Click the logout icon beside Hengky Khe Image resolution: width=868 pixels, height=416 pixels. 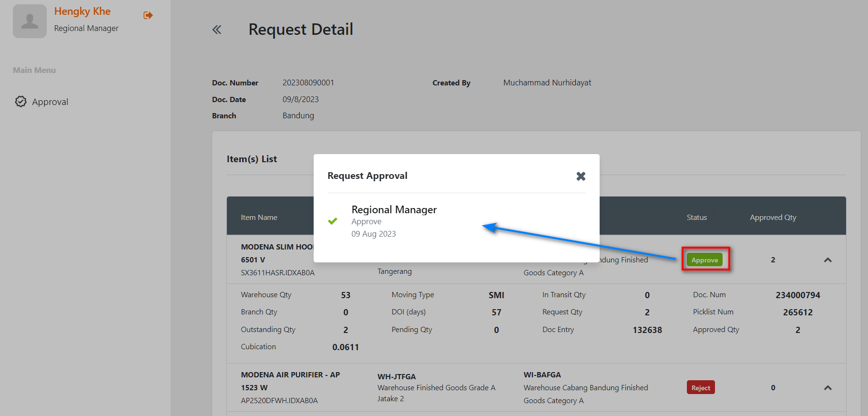(148, 15)
